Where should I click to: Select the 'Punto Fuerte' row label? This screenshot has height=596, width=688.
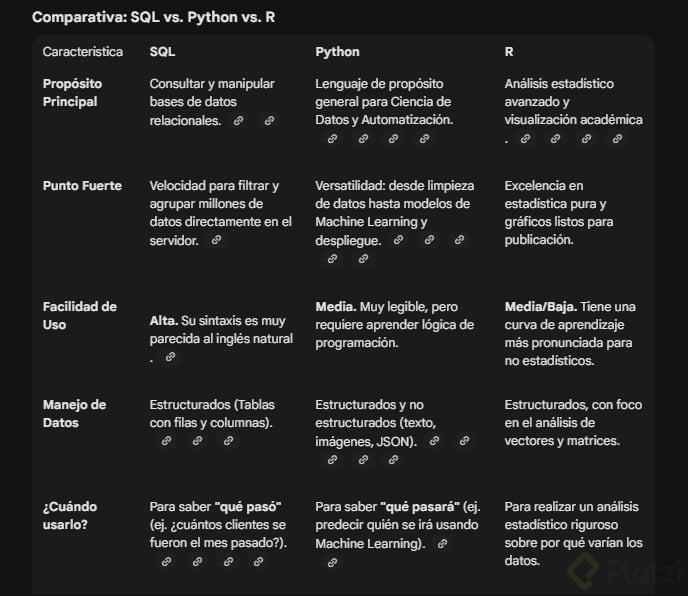(x=83, y=186)
